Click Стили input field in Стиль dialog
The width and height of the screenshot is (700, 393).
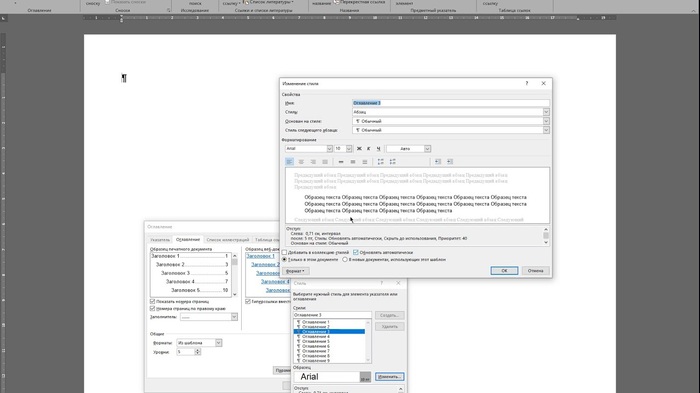coord(332,315)
